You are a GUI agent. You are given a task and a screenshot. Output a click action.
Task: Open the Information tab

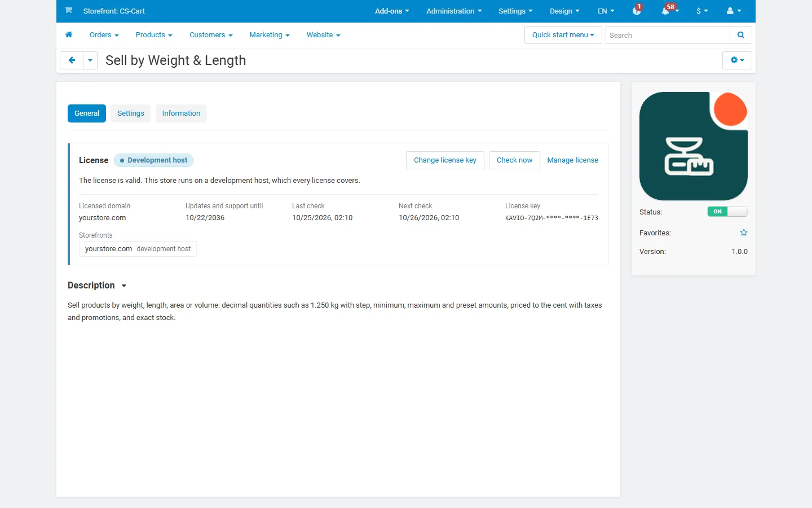coord(181,113)
